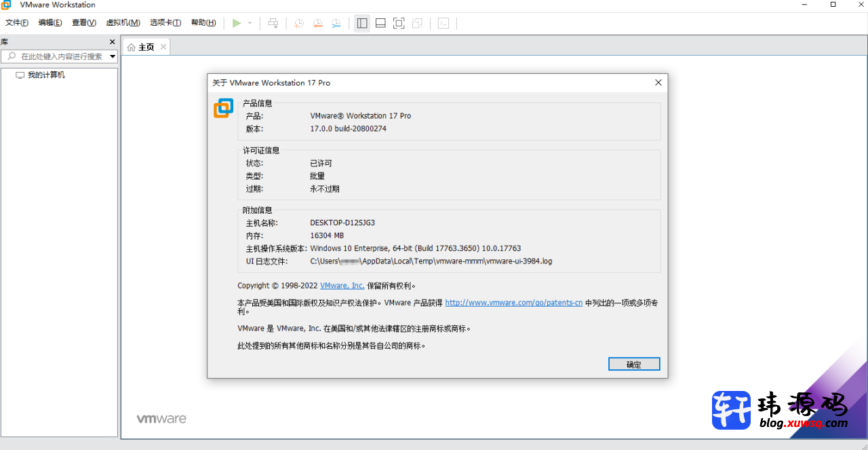Click the revert to snapshot icon
Image resolution: width=868 pixels, height=450 pixels.
[x=318, y=23]
